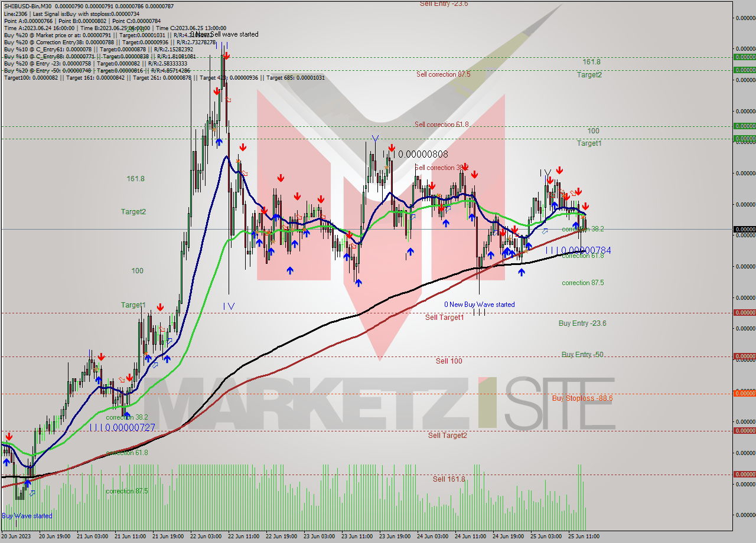Screen dimensions: 756x543
Task: Click the 'Sell Target1' label
Action: coord(445,318)
